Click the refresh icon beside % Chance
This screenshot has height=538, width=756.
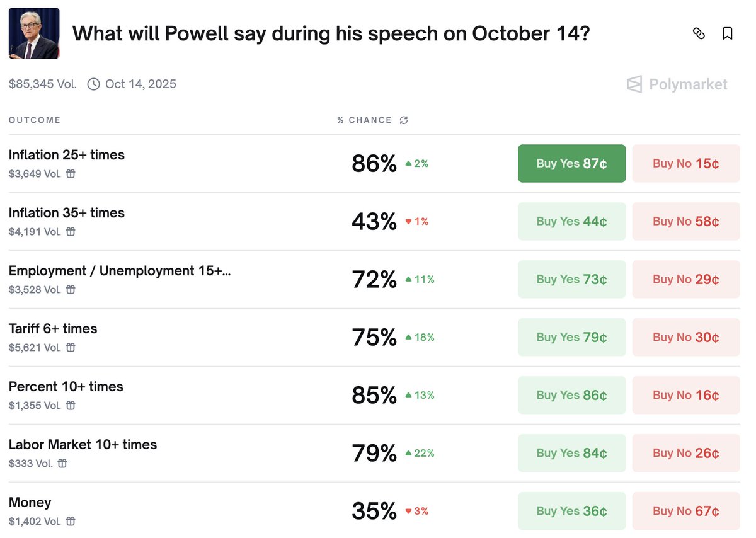tap(404, 120)
